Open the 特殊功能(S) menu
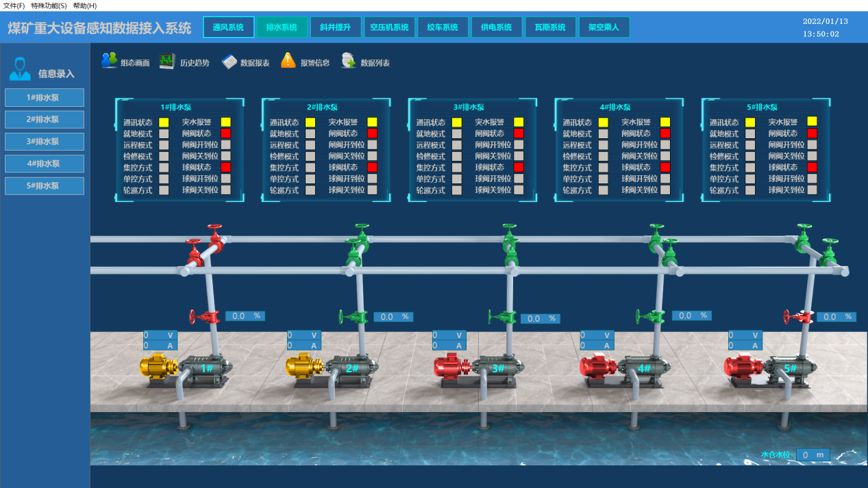The width and height of the screenshot is (868, 488). (49, 5)
